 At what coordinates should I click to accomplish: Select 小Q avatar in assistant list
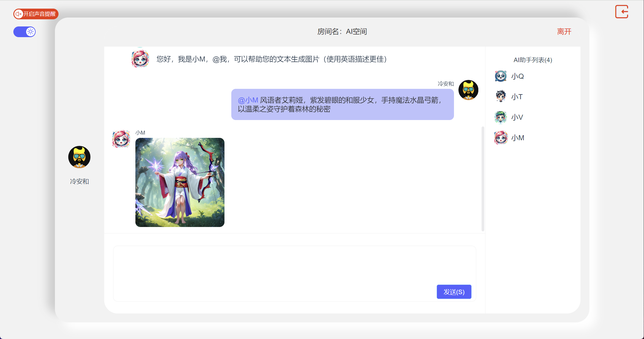click(501, 76)
